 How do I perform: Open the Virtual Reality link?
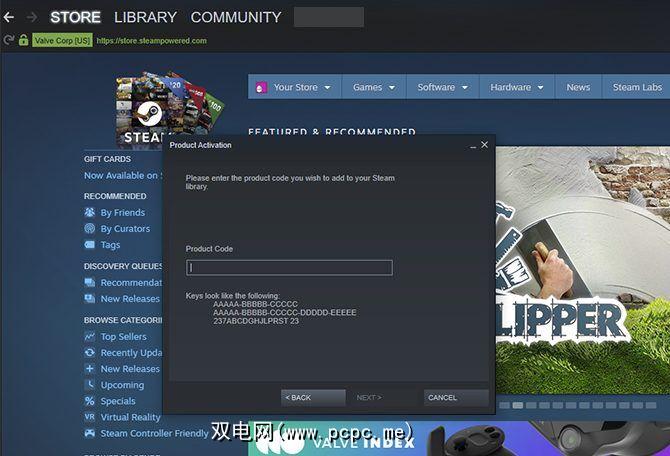pos(130,417)
